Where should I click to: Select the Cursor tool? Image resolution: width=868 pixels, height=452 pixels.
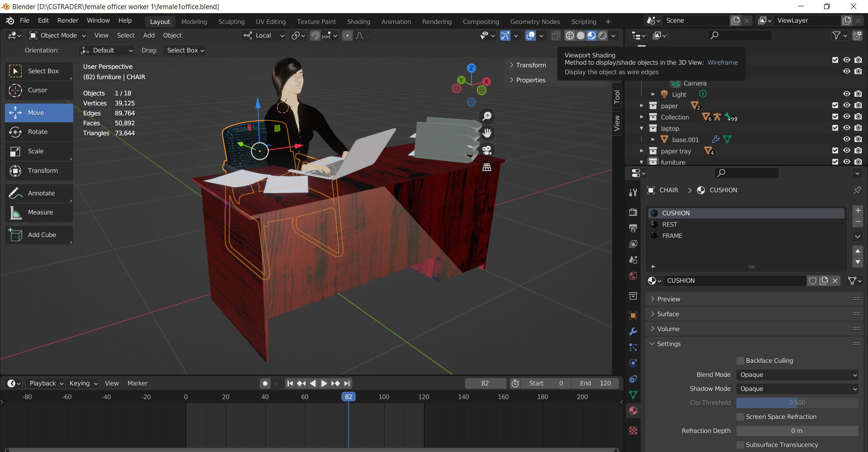click(x=39, y=90)
